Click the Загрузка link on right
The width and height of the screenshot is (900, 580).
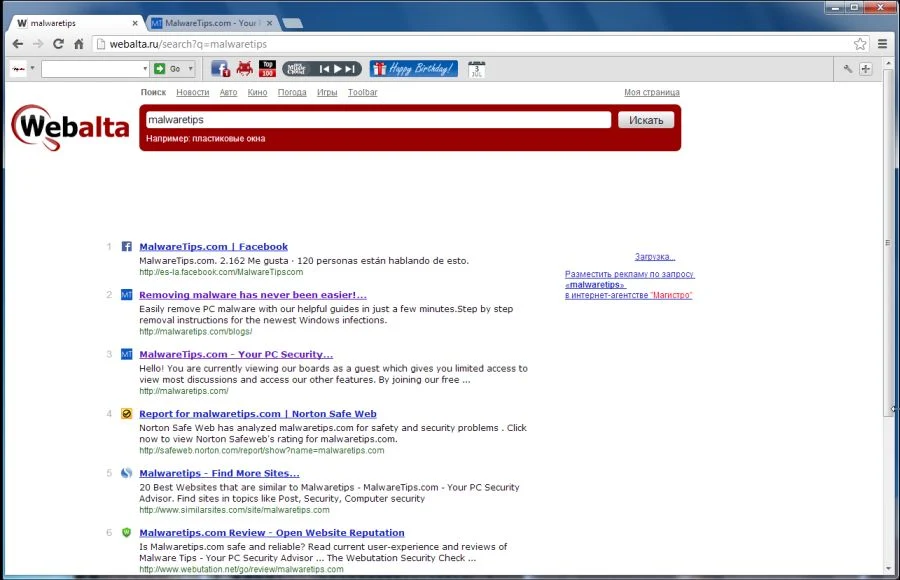click(x=655, y=257)
